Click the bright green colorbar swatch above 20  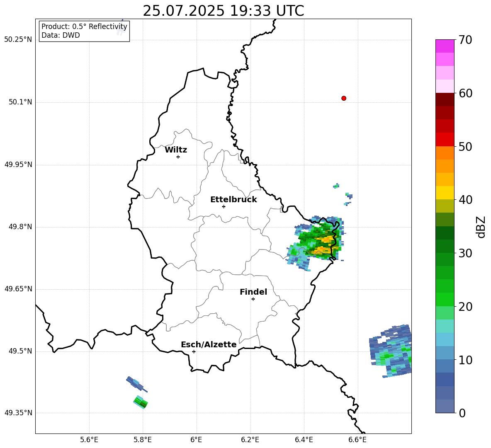(x=445, y=299)
